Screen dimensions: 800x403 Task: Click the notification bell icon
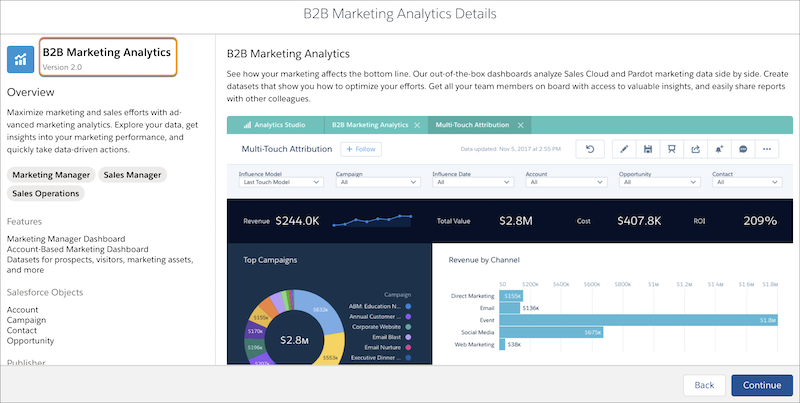719,149
